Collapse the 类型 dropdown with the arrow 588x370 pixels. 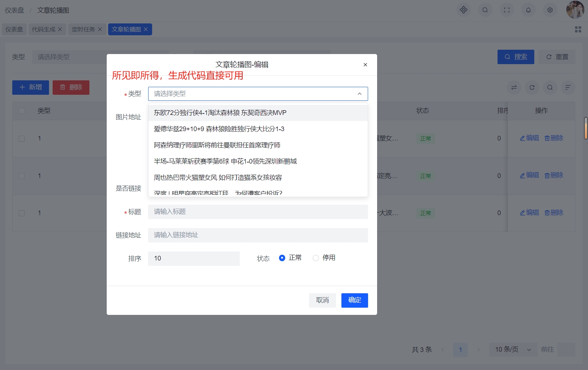pyautogui.click(x=359, y=94)
